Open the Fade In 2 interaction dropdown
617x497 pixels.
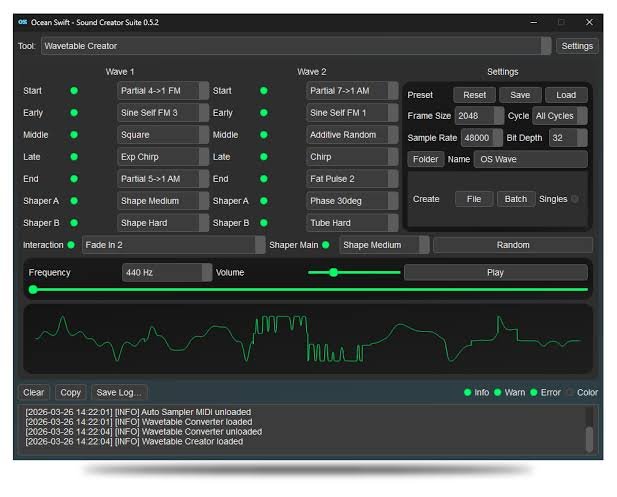174,245
